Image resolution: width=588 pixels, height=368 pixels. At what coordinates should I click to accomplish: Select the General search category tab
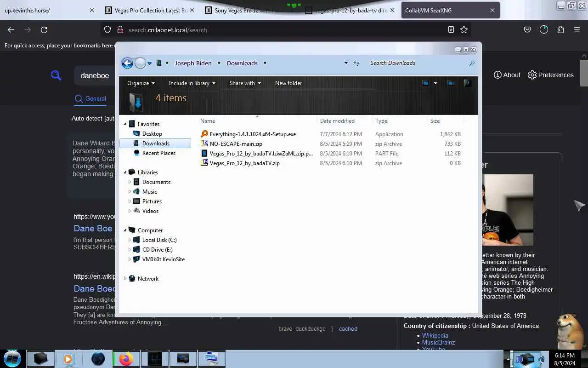90,98
